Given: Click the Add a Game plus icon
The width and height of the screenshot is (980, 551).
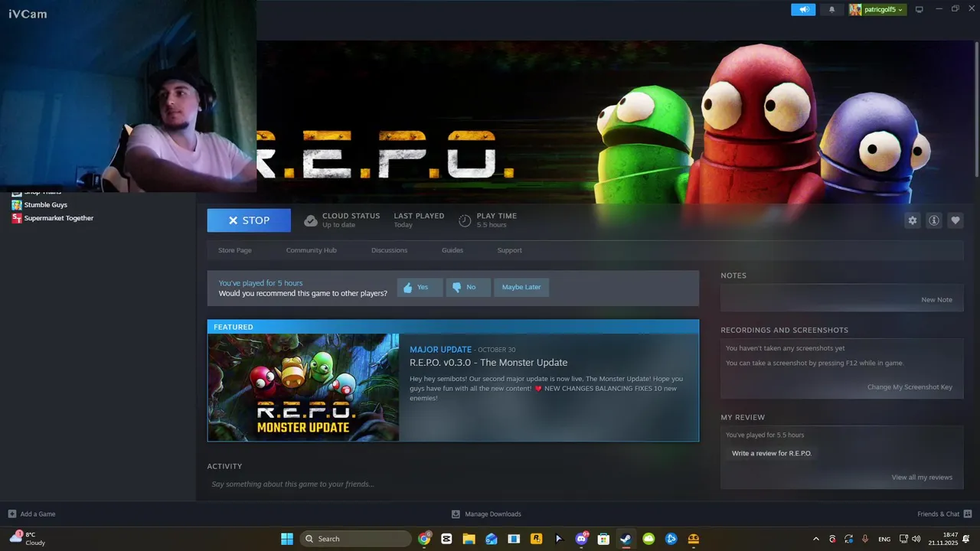Looking at the screenshot, I should coord(12,514).
